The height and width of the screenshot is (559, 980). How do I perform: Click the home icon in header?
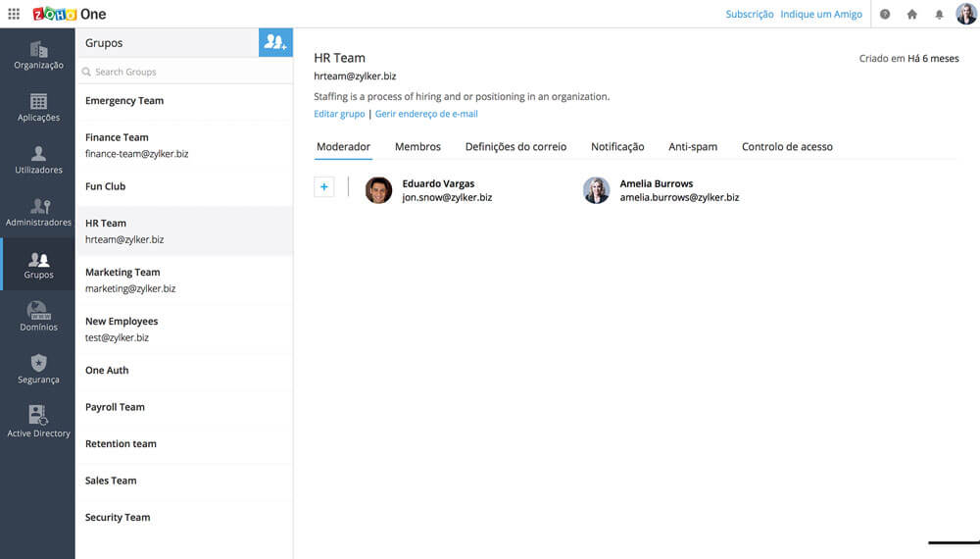point(912,15)
